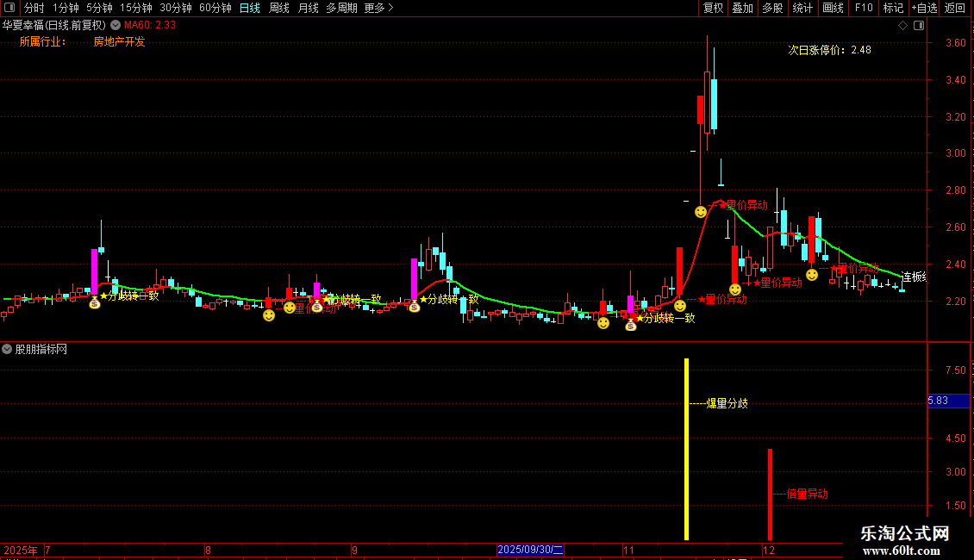Image resolution: width=974 pixels, height=560 pixels.
Task: Click the 2025/09/30/二 date marker
Action: point(530,550)
